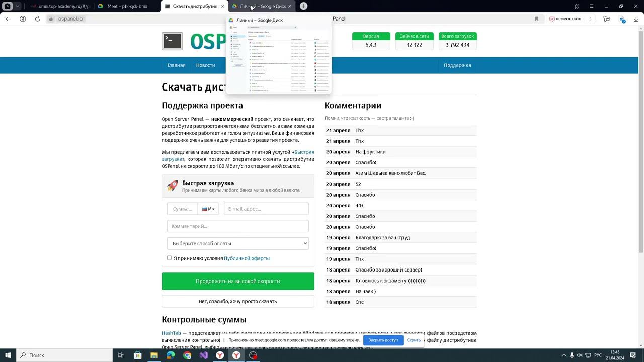Open 'Выберите способ оплаты' dropdown
The image size is (644, 362).
click(238, 243)
